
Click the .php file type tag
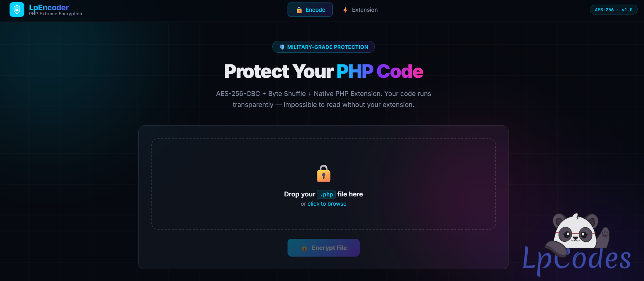coord(326,195)
